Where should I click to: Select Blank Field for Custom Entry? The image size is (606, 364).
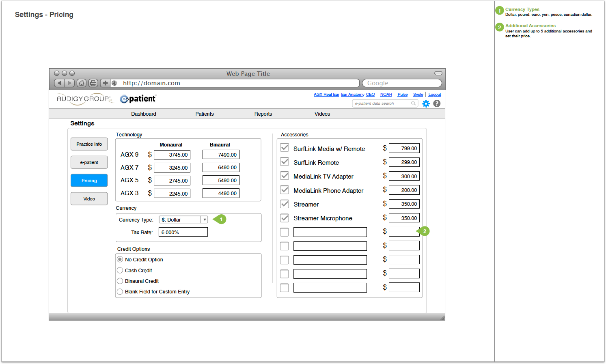pos(120,291)
